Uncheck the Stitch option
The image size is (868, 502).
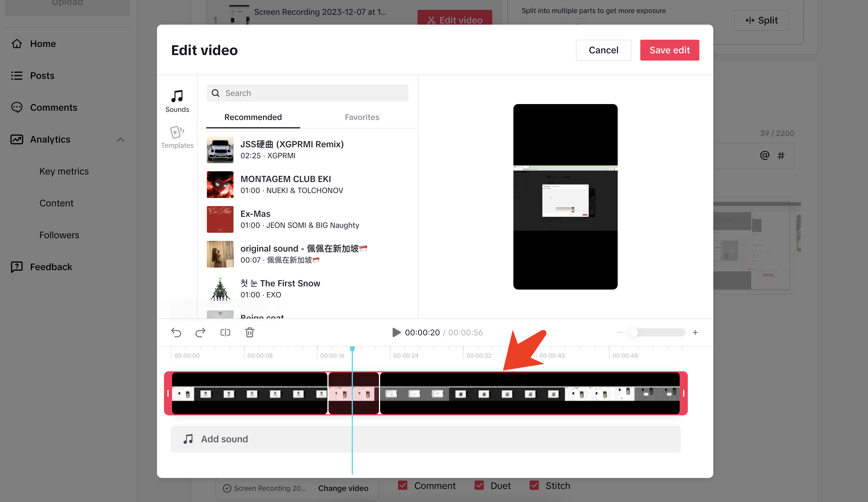[534, 485]
